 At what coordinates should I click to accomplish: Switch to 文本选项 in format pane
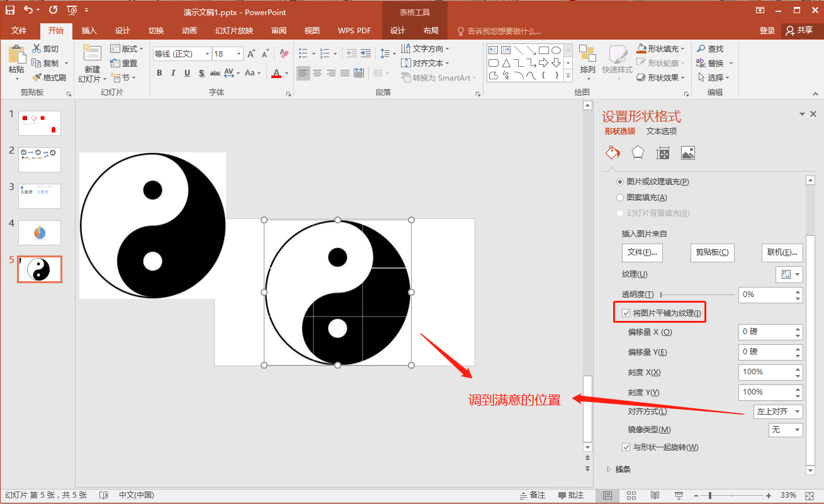[662, 132]
